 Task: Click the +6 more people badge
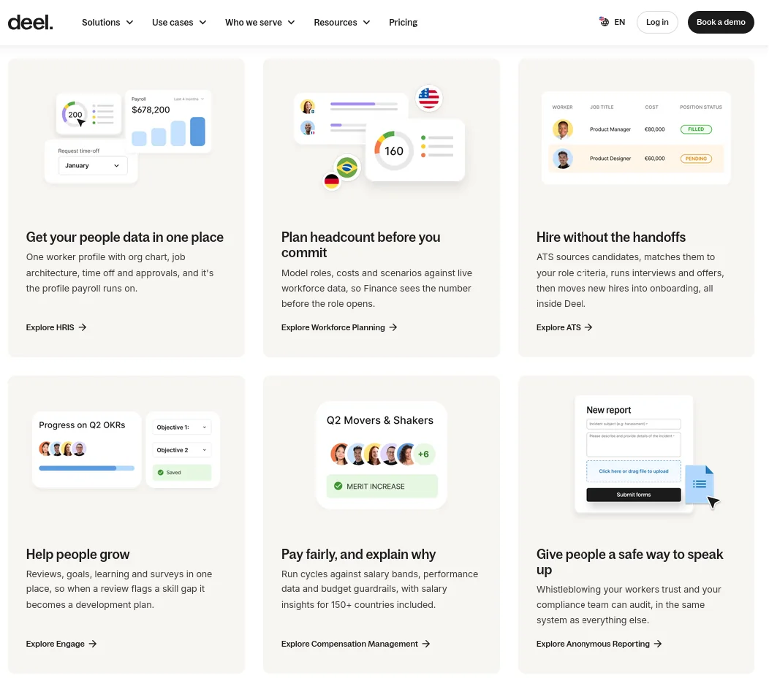[423, 454]
